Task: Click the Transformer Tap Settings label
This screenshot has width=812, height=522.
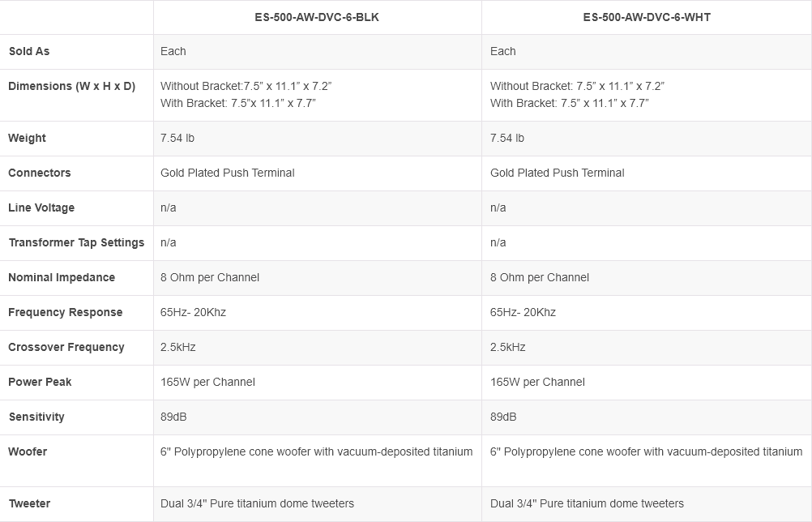Action: click(x=76, y=242)
